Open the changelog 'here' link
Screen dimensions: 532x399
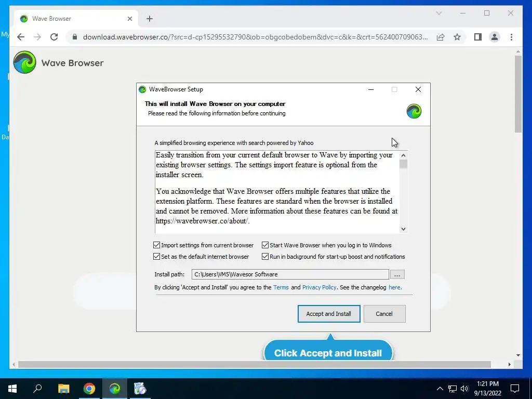pos(394,287)
